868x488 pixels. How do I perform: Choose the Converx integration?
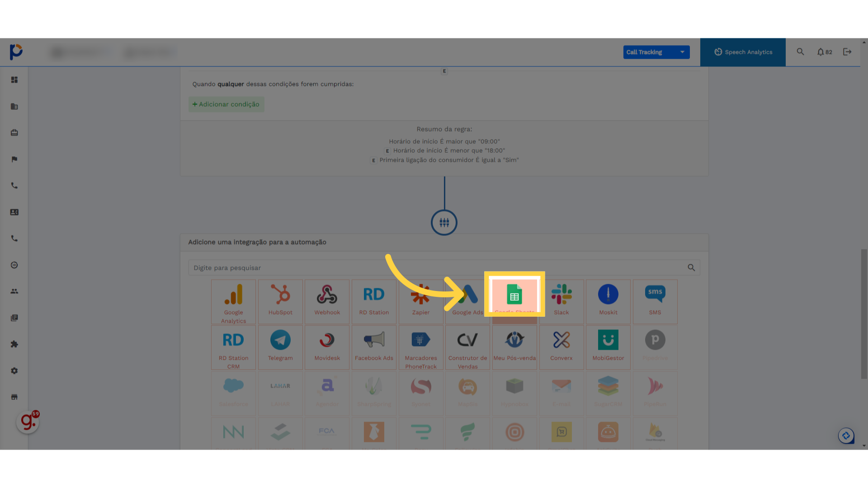(x=561, y=347)
